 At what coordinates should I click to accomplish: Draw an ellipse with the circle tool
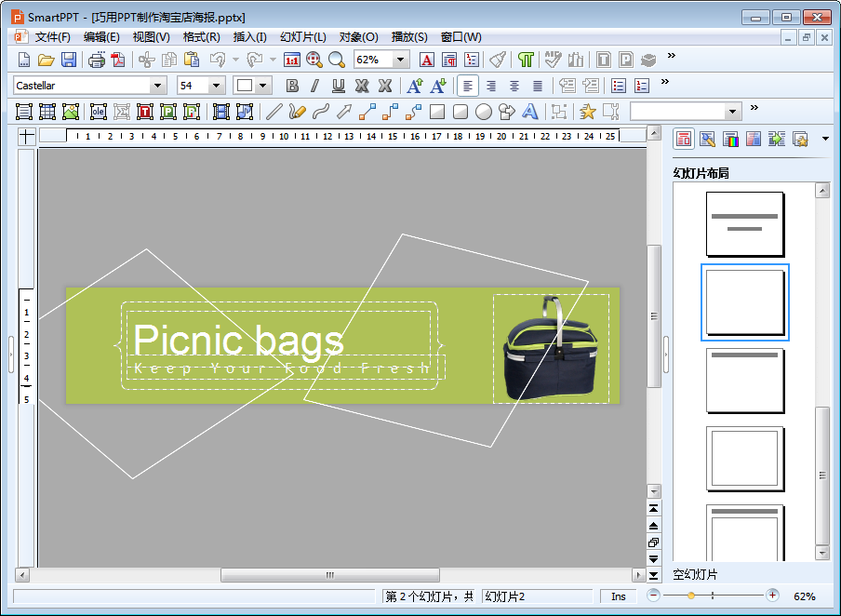click(x=483, y=112)
